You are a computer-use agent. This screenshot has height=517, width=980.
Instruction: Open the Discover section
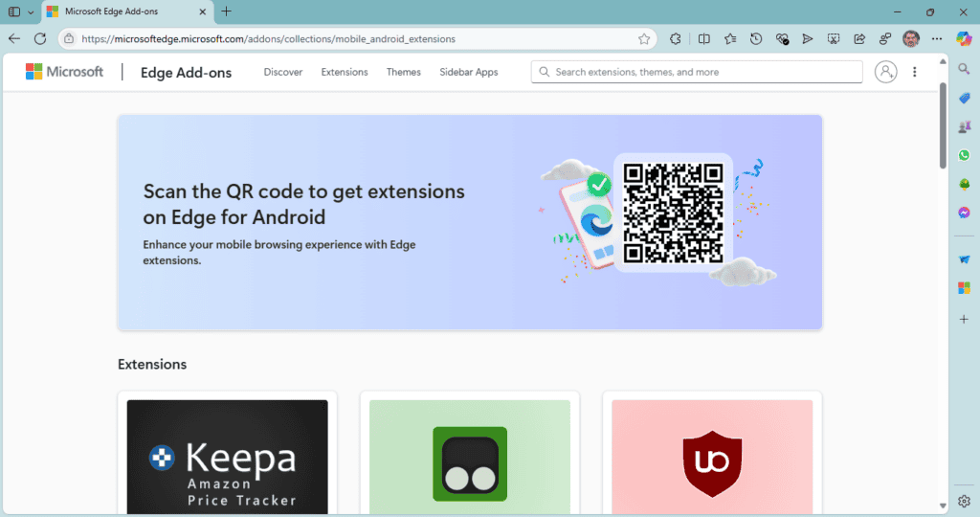pos(282,72)
